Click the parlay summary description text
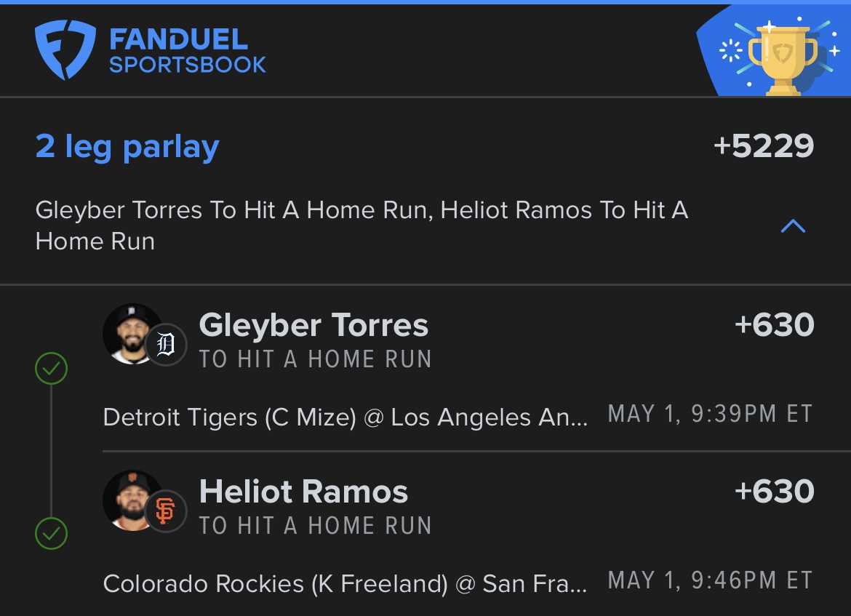851x616 pixels. coord(362,225)
